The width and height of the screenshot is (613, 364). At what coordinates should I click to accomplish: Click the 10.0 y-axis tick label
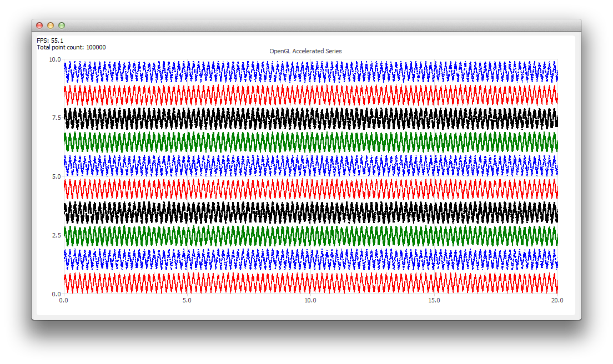[x=54, y=59]
